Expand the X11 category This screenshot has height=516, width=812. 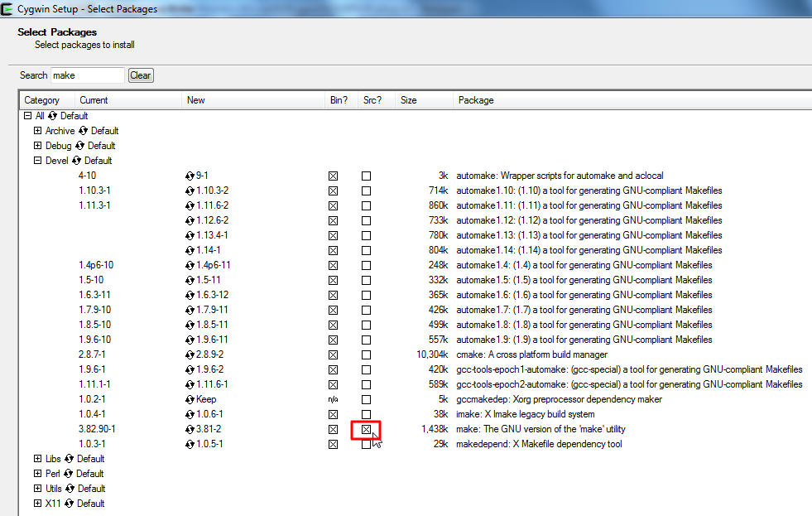37,503
